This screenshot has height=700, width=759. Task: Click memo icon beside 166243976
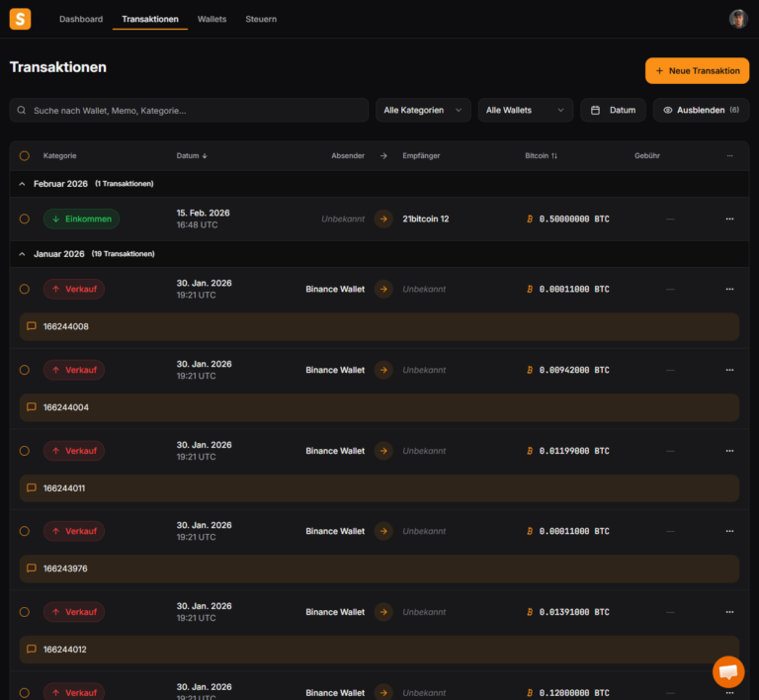pyautogui.click(x=32, y=569)
